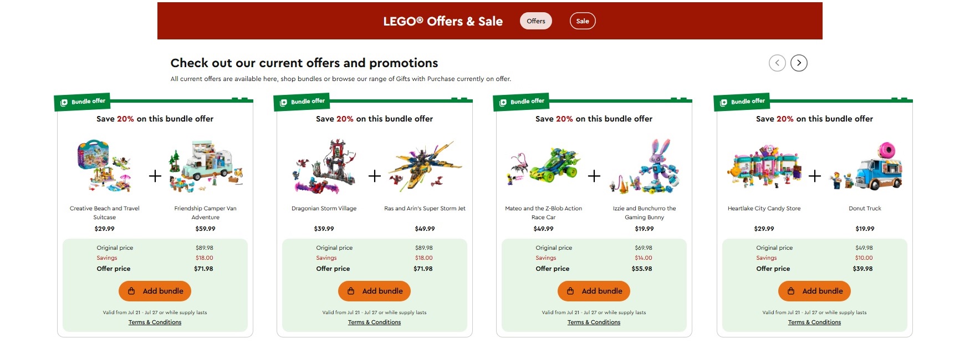Click the Bundle offer tag icon on Dragonian Storm Village card
Viewport: 980px width, 353px height.
pyautogui.click(x=283, y=102)
